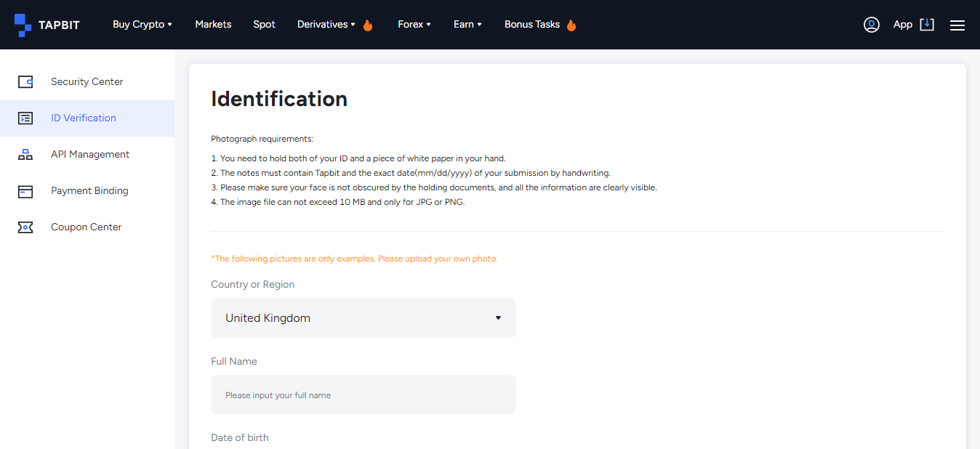Click the API Management sidebar icon
This screenshot has height=449, width=980.
25,155
